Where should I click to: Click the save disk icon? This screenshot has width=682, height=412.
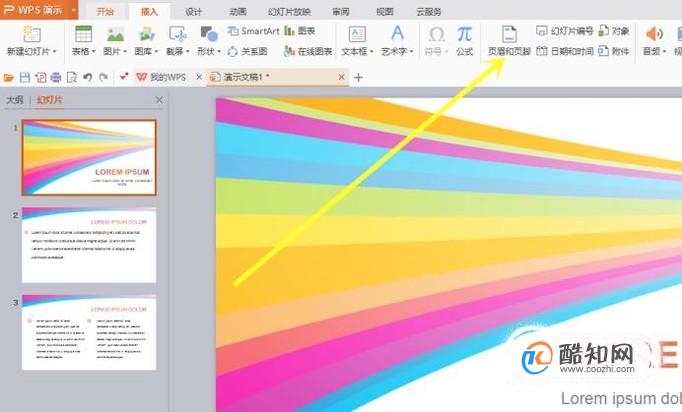tap(25, 78)
